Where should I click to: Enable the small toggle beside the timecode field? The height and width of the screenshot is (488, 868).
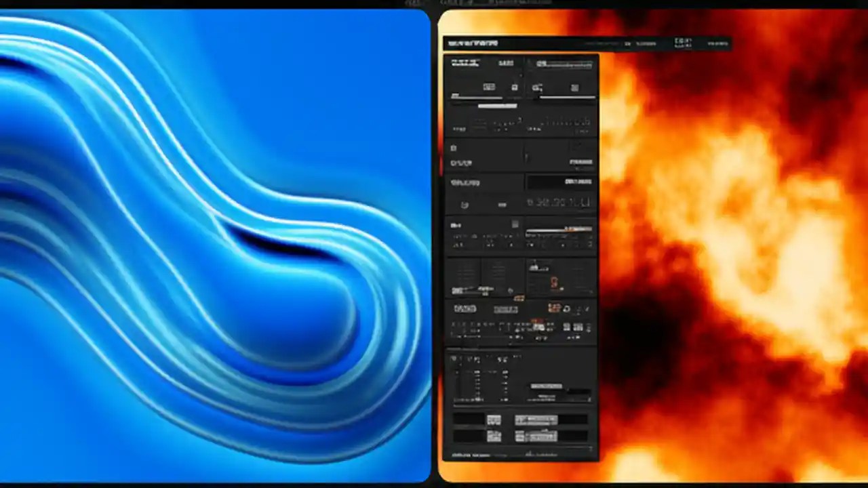coord(502,205)
